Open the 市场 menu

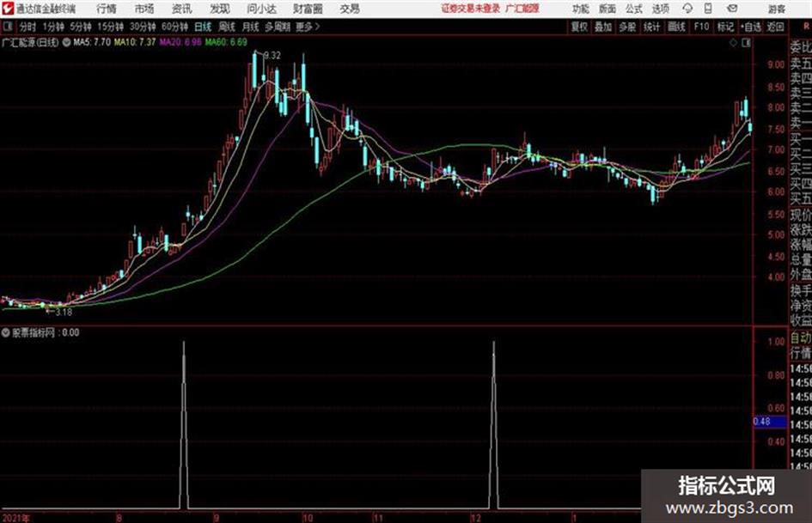[x=144, y=9]
